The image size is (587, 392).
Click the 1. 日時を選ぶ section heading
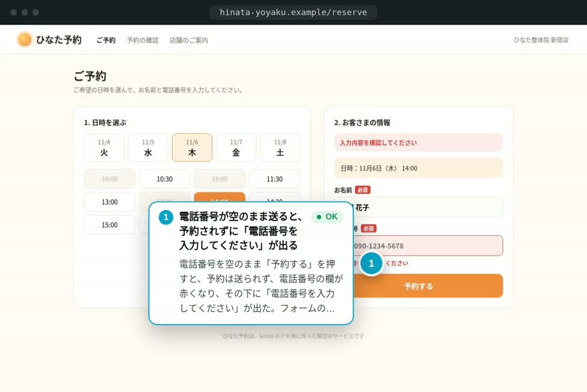click(x=105, y=122)
